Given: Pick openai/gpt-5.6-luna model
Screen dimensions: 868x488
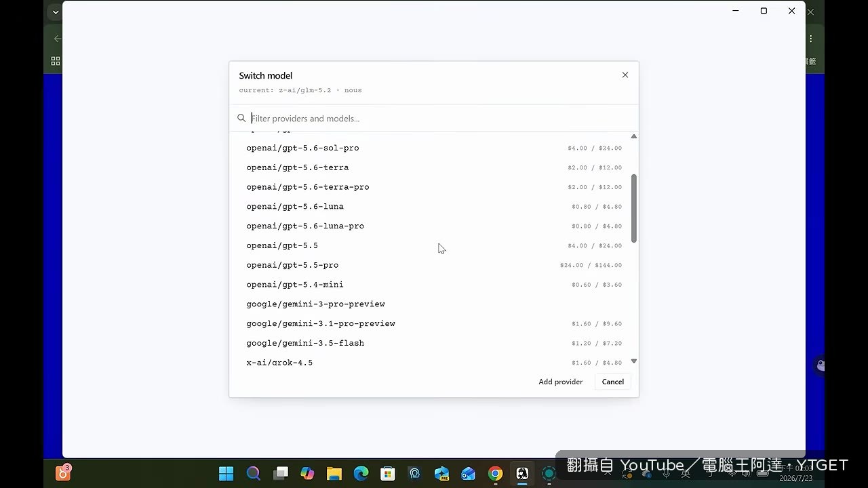Looking at the screenshot, I should coord(434,207).
